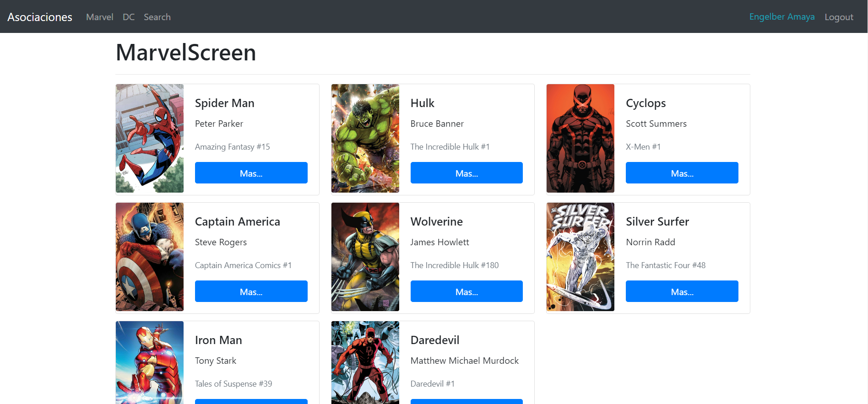
Task: Click the Captain America cover image
Action: [x=150, y=257]
